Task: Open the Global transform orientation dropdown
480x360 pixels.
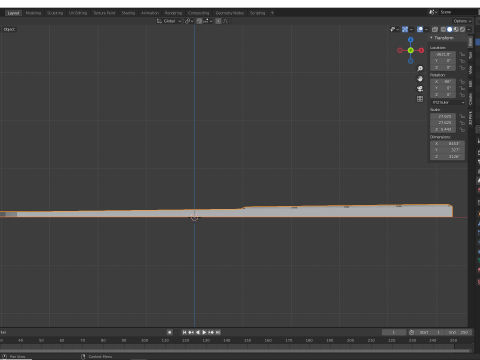Action: click(169, 21)
